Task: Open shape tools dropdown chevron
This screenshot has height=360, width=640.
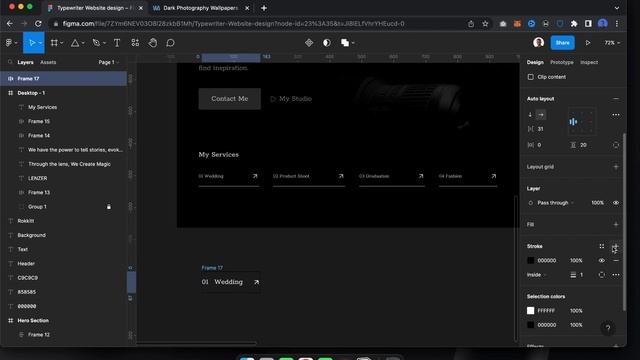Action: tap(83, 43)
